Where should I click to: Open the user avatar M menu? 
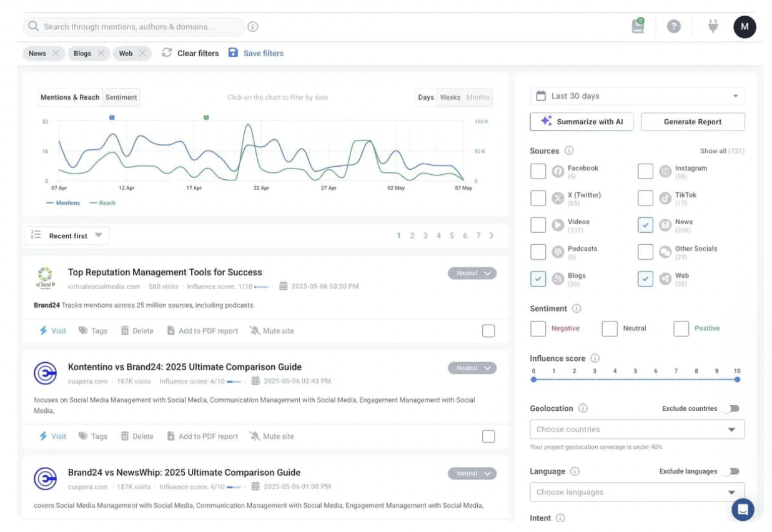745,27
